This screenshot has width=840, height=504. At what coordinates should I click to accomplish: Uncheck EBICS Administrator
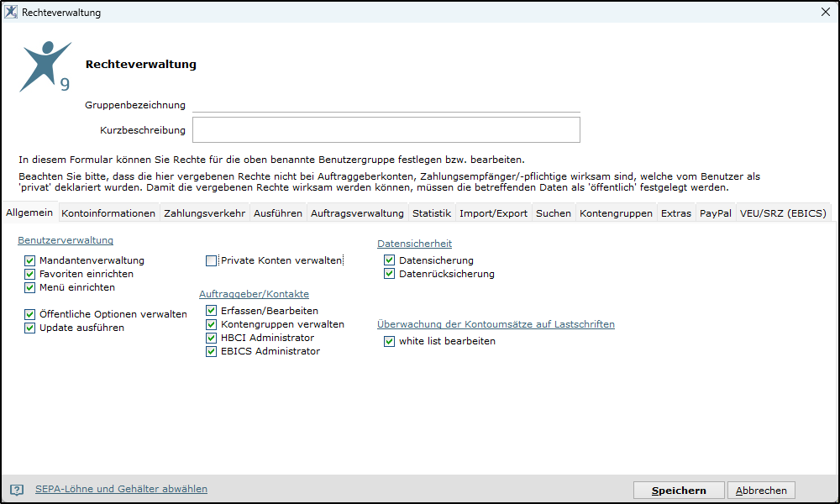coord(212,351)
